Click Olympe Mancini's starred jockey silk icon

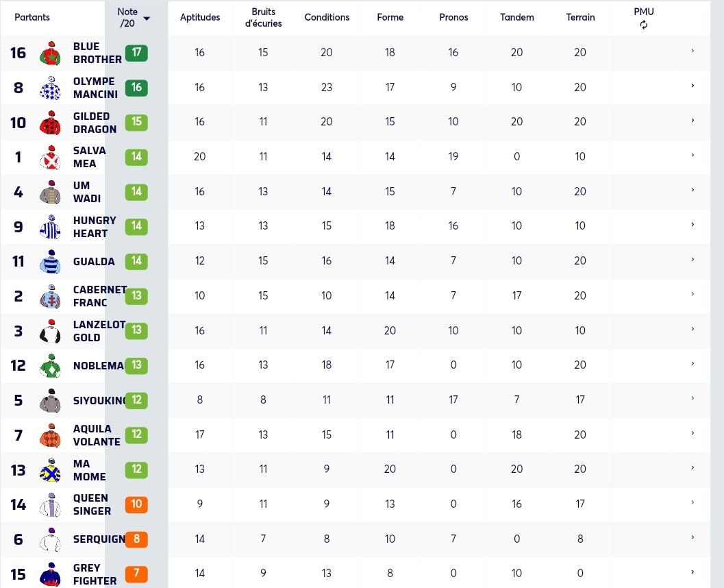click(x=50, y=88)
